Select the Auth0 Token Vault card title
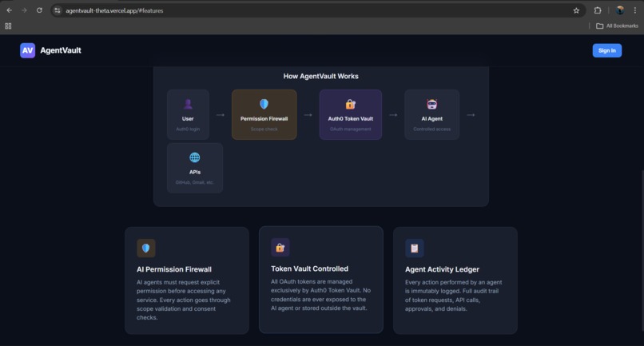The image size is (644, 346). pyautogui.click(x=350, y=119)
